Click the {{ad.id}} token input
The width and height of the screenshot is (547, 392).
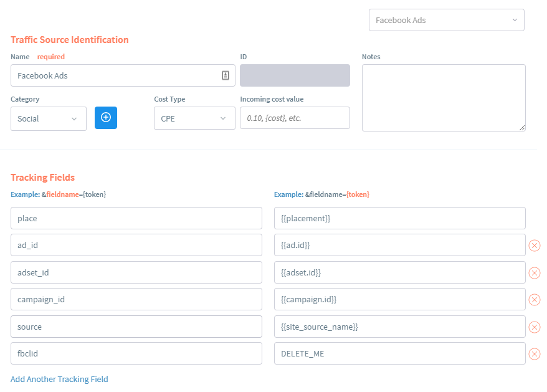click(x=400, y=245)
